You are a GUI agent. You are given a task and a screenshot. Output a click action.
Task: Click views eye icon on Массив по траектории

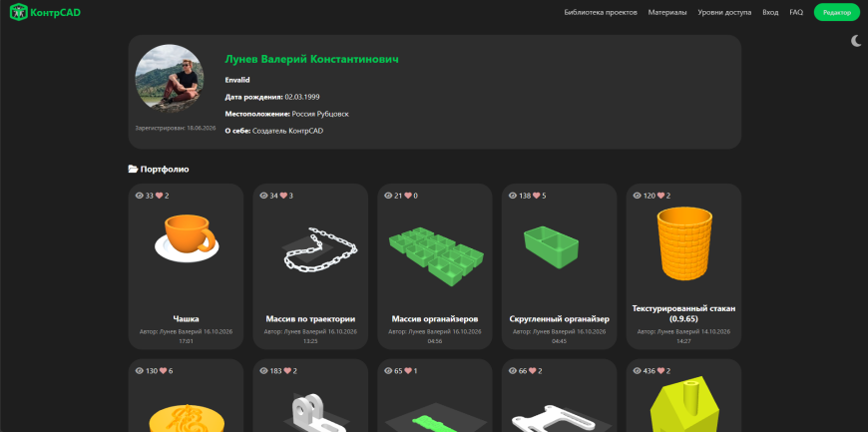coord(264,196)
